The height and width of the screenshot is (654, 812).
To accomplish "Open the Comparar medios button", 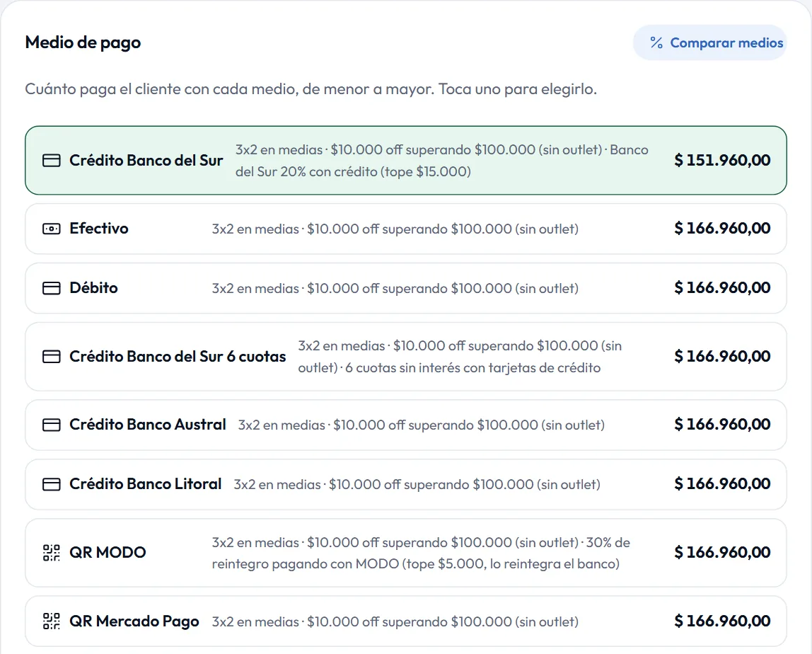I will [x=709, y=42].
